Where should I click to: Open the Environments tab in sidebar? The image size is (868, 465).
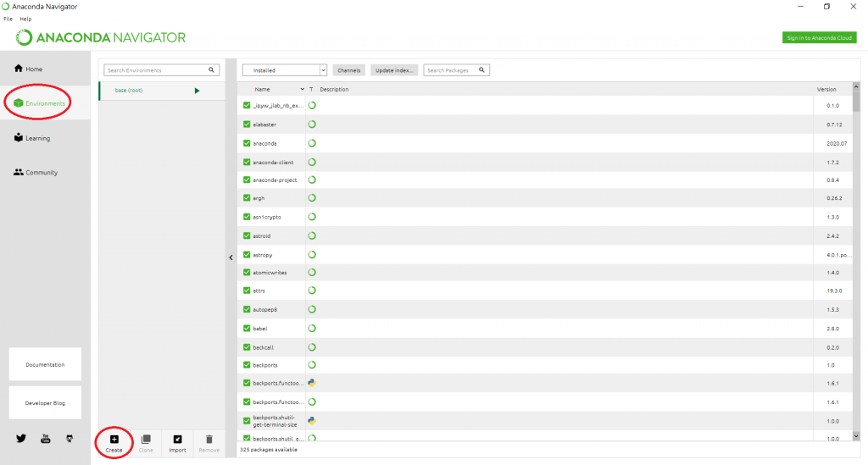point(39,103)
